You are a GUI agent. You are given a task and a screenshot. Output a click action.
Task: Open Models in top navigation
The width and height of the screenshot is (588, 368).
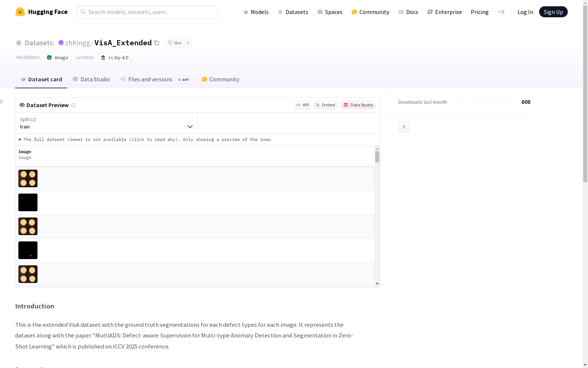coord(256,12)
